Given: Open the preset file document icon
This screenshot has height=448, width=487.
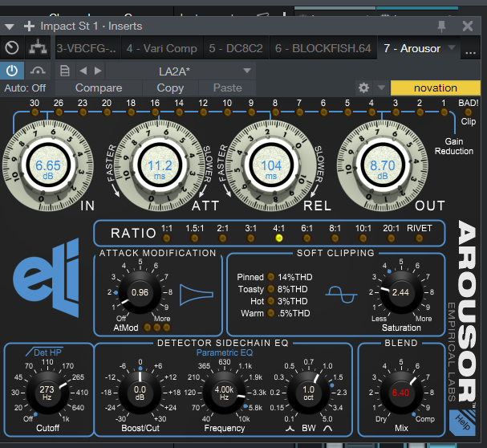Looking at the screenshot, I should pos(65,71).
